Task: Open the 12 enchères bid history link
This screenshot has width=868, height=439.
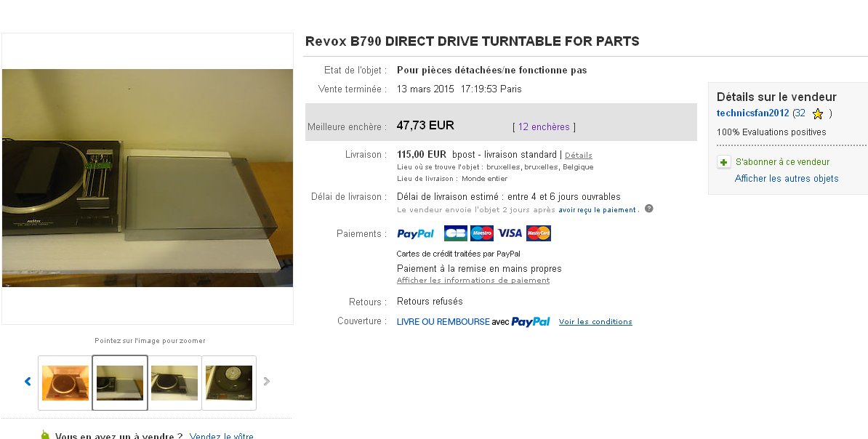Action: (x=544, y=126)
